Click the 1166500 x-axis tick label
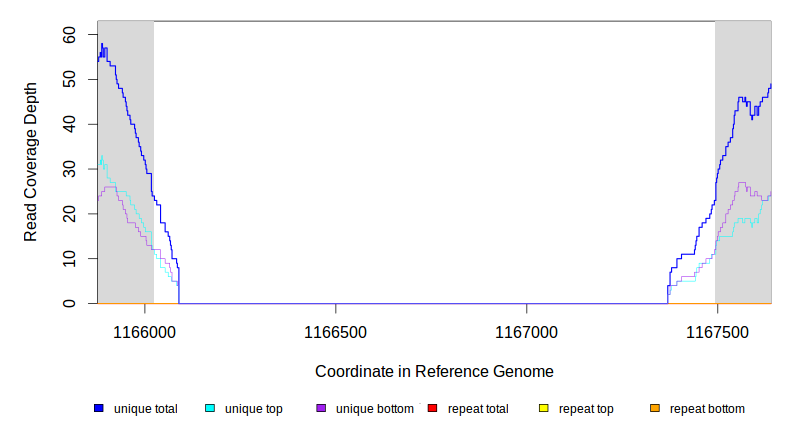Screen dimensions: 792x432 [x=335, y=331]
